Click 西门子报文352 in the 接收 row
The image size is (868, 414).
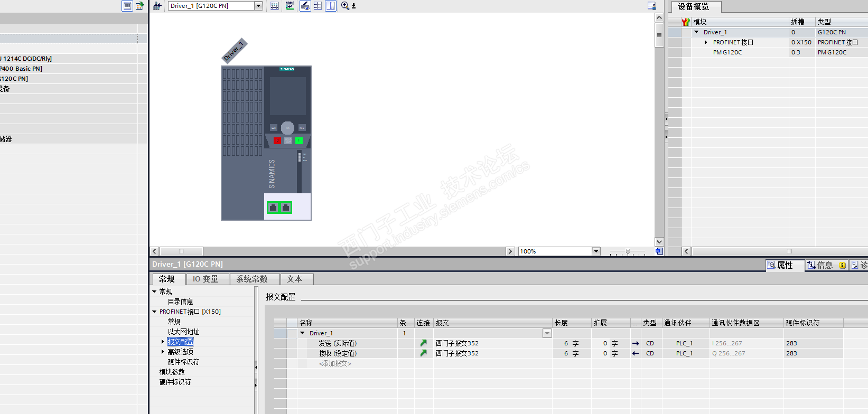coord(457,353)
